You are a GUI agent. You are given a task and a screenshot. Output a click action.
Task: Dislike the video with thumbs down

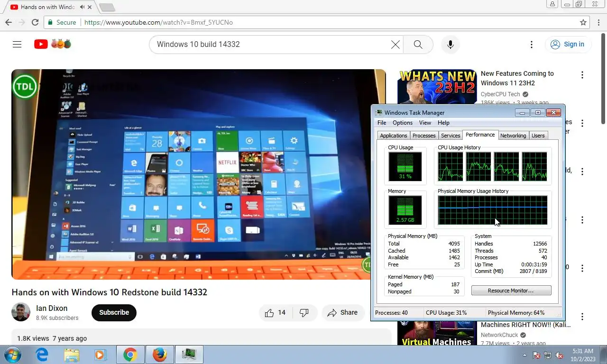tap(304, 312)
